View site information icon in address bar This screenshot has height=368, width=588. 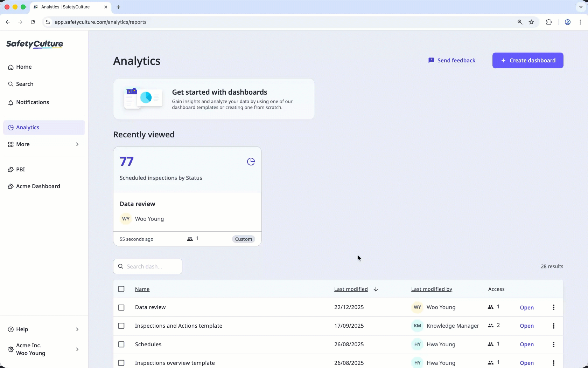point(48,22)
